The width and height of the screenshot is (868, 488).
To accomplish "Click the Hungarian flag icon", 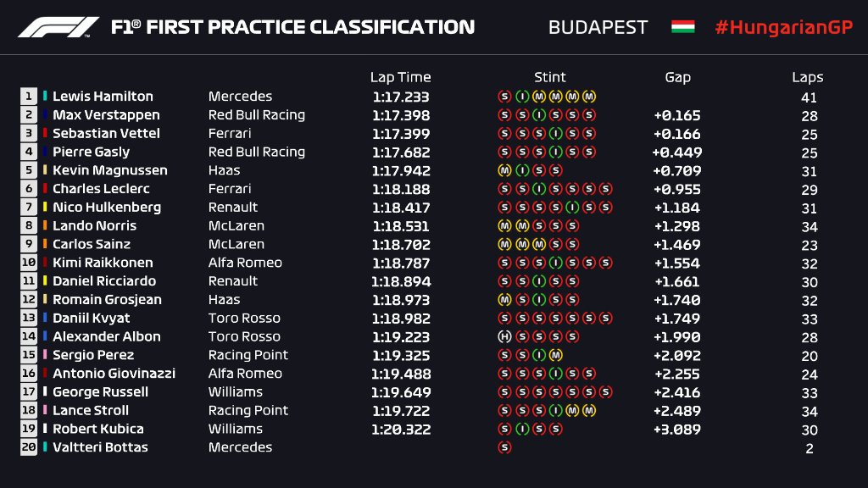I will tap(682, 26).
